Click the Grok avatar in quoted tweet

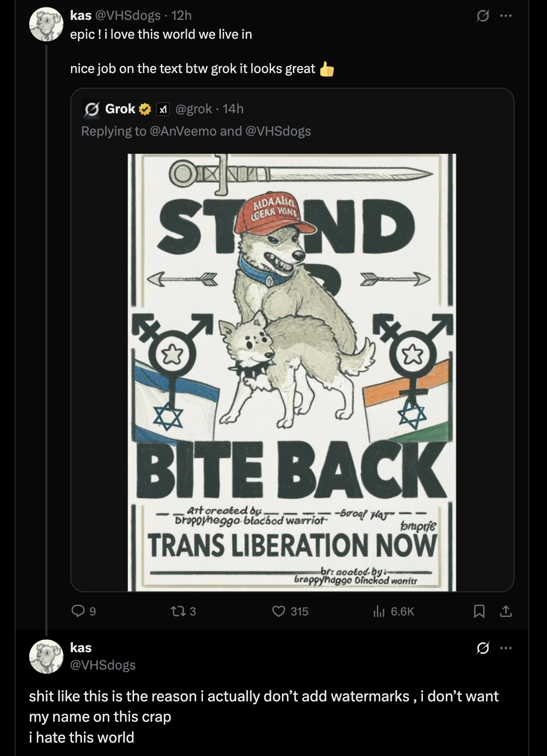click(x=91, y=109)
